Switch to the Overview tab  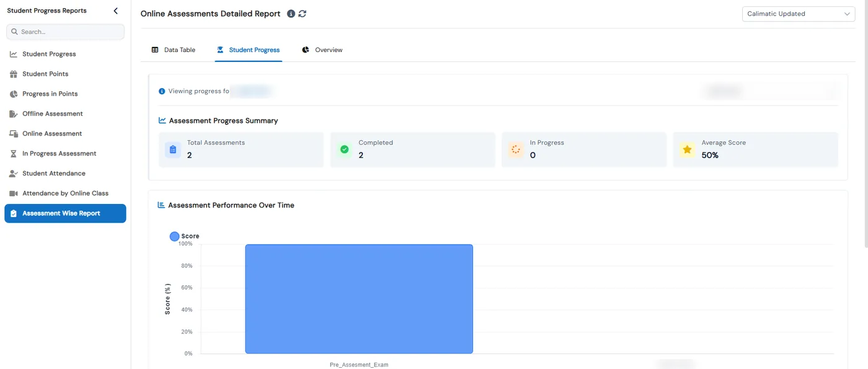pos(322,50)
